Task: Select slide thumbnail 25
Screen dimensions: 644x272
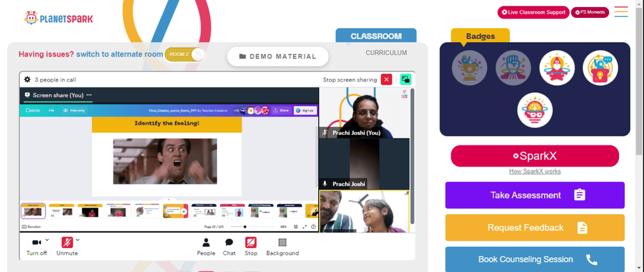Action: pos(118,211)
